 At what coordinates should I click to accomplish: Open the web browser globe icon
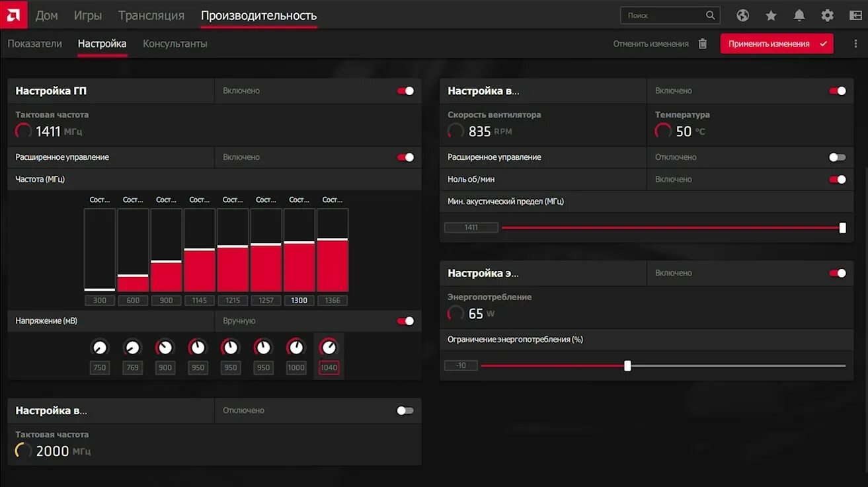click(x=742, y=15)
